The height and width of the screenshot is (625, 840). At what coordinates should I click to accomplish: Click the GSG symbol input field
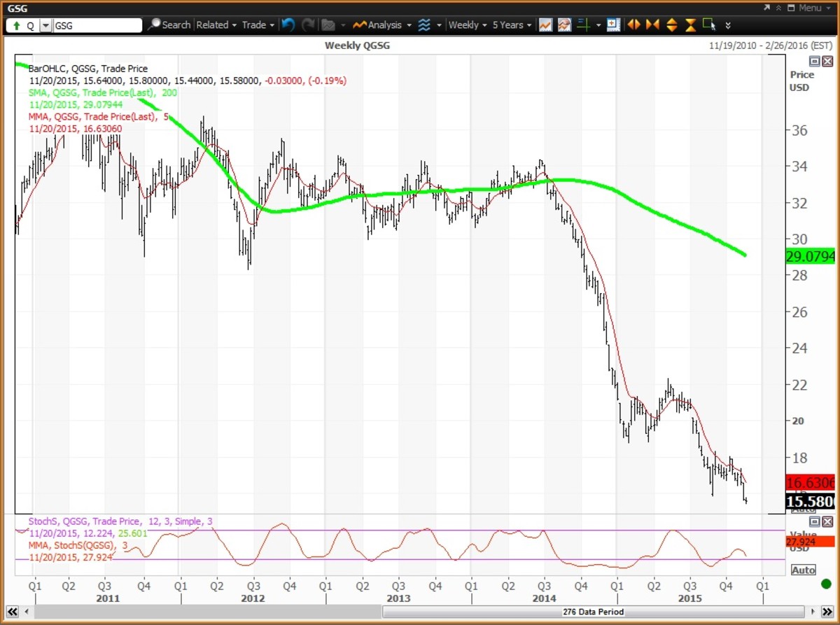[97, 25]
